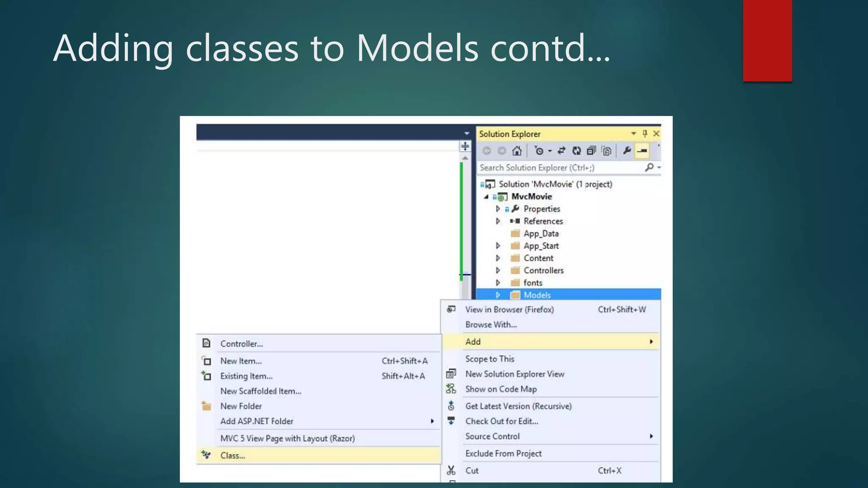Choose Browse With... menu entry
Viewport: 868px width, 488px height.
[x=551, y=325]
